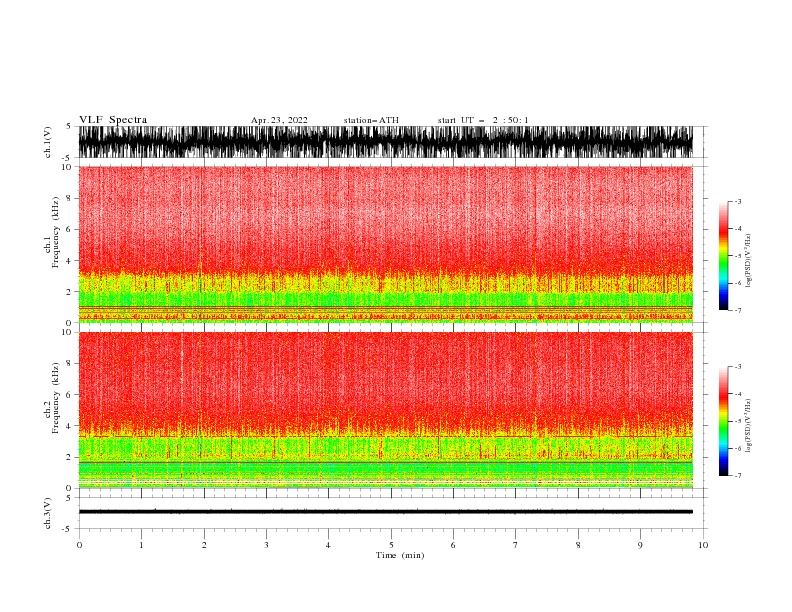Click time axis tick label "7"
This screenshot has height=612, width=792.
click(x=516, y=545)
